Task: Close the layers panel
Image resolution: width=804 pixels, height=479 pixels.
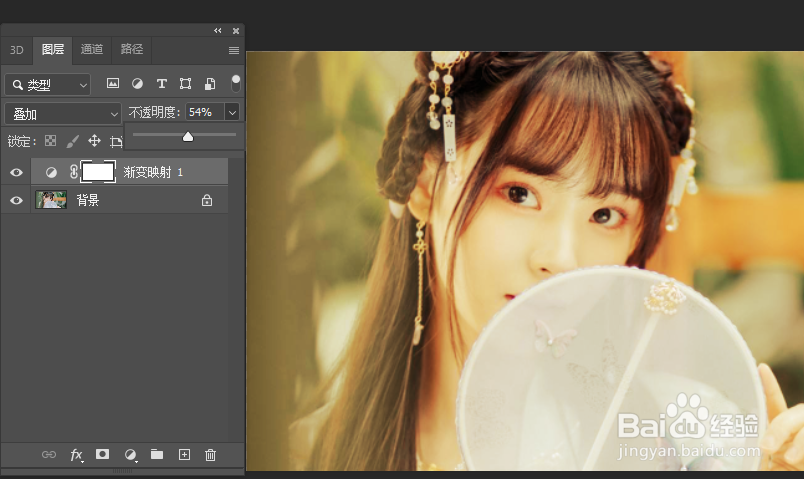Action: tap(236, 31)
